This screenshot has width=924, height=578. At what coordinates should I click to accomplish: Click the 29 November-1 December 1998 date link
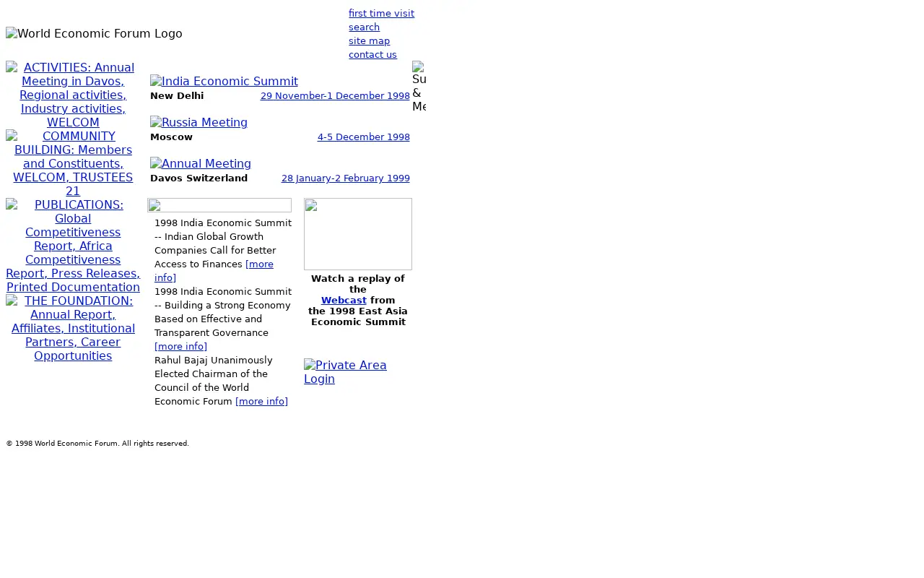(335, 96)
